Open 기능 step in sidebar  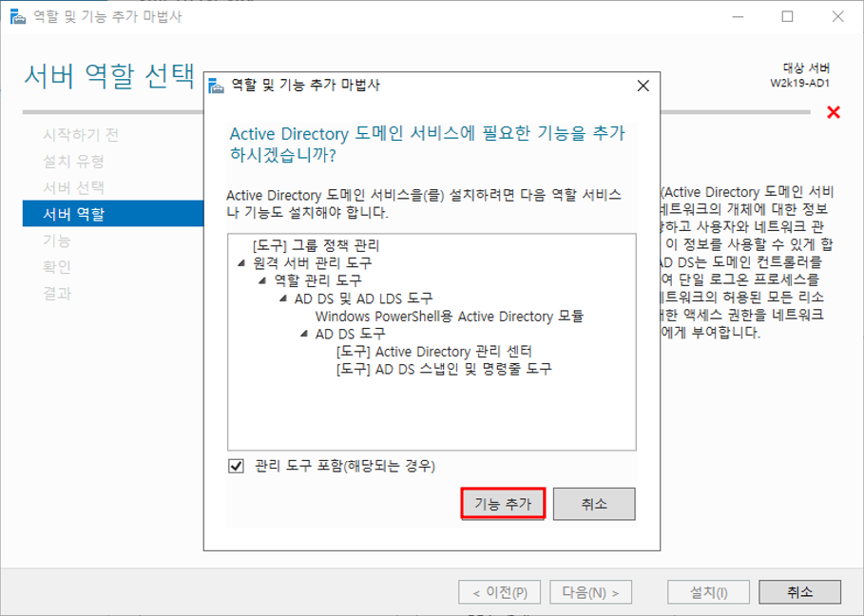click(x=57, y=241)
